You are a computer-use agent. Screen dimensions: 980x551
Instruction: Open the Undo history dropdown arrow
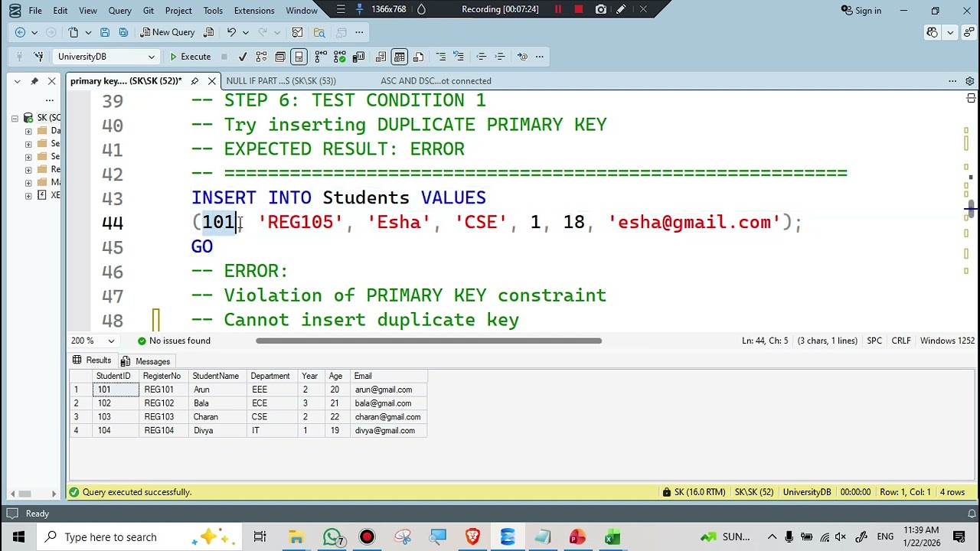(245, 32)
